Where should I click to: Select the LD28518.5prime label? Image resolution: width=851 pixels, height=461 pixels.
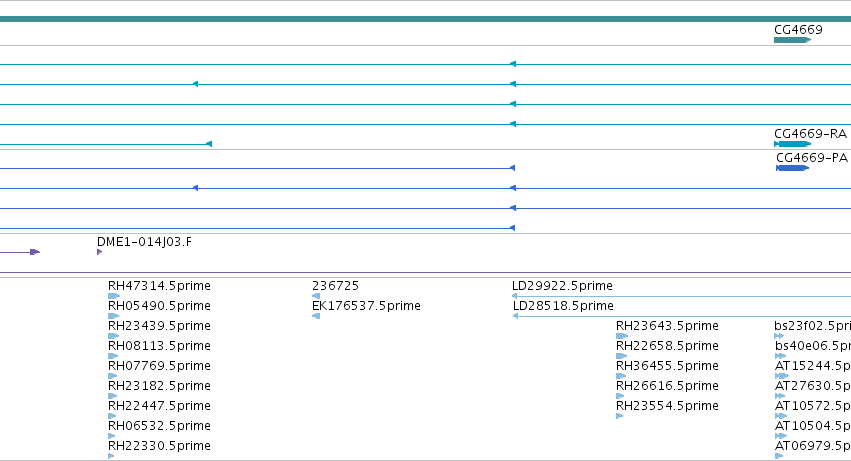(563, 306)
